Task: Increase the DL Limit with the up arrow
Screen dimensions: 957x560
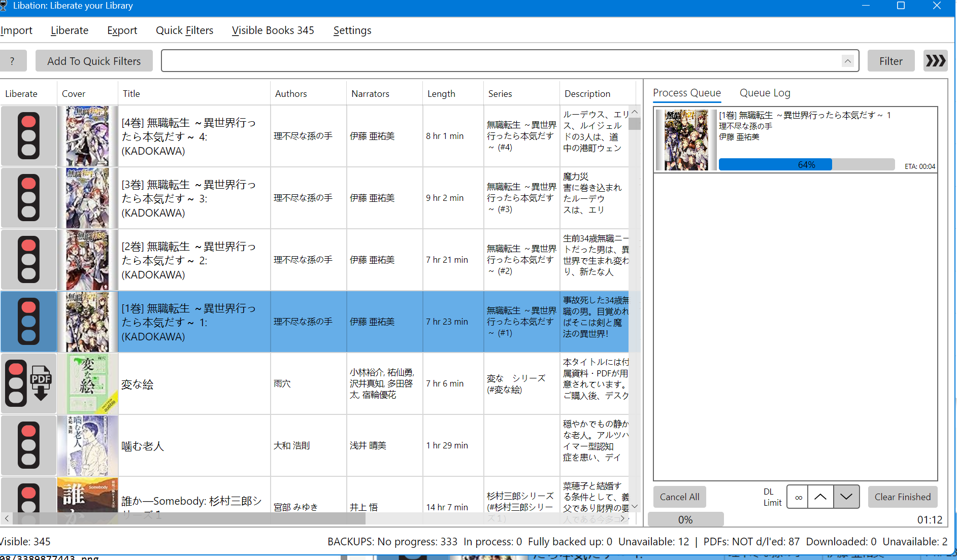Action: click(820, 497)
